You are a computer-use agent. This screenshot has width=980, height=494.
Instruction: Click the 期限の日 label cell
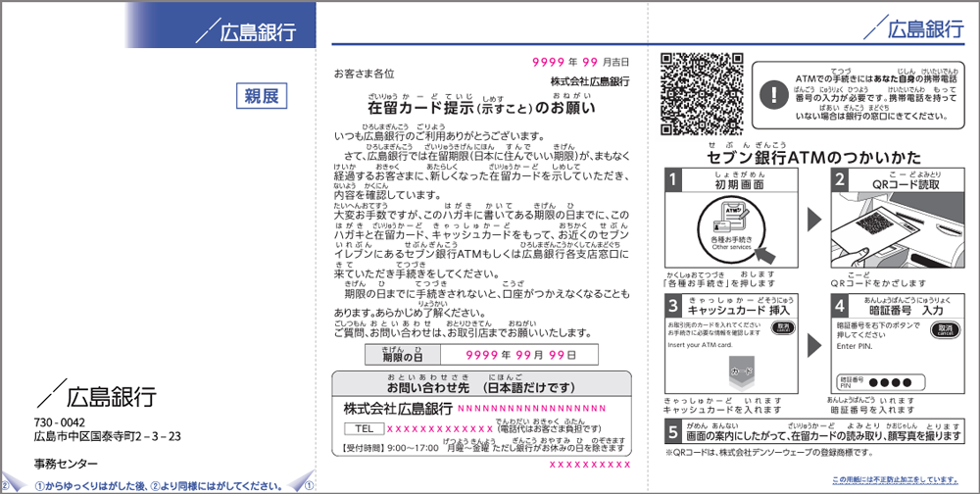tap(403, 355)
